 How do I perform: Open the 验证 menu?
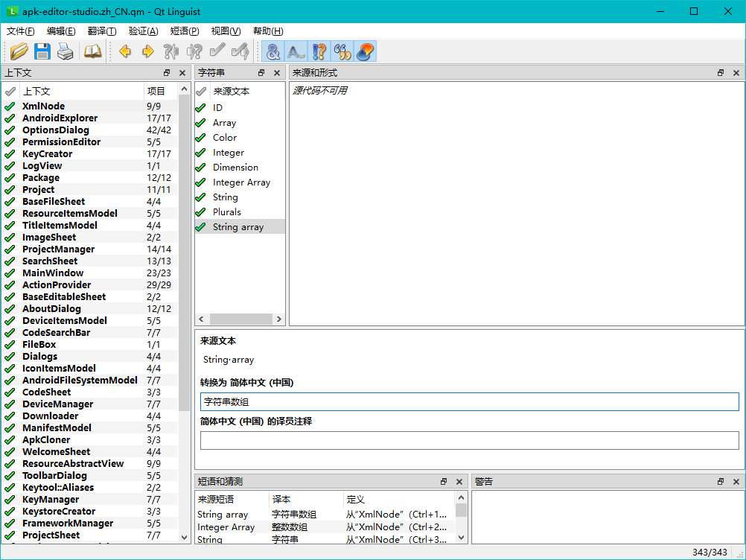click(x=143, y=31)
